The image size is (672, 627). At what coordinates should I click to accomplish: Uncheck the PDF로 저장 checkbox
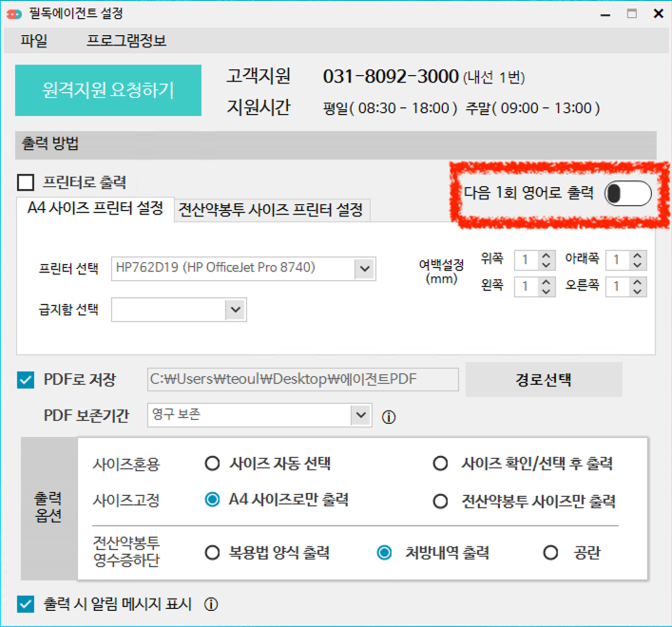click(x=26, y=380)
